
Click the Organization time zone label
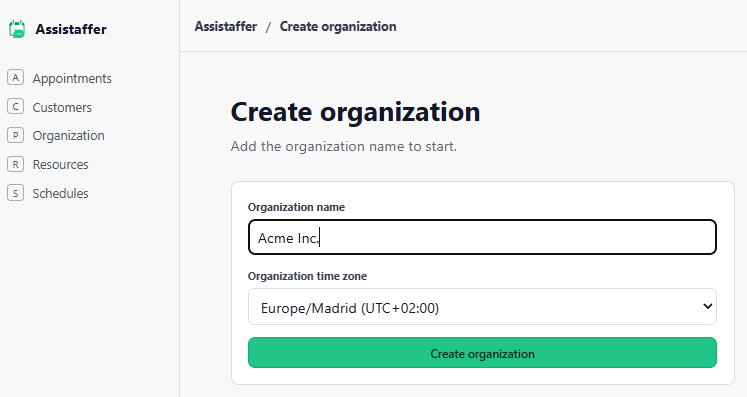point(307,276)
